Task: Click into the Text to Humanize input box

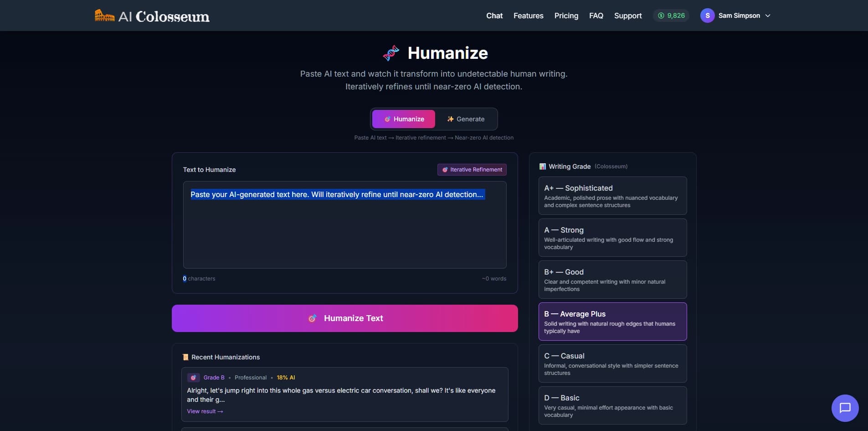Action: click(344, 228)
